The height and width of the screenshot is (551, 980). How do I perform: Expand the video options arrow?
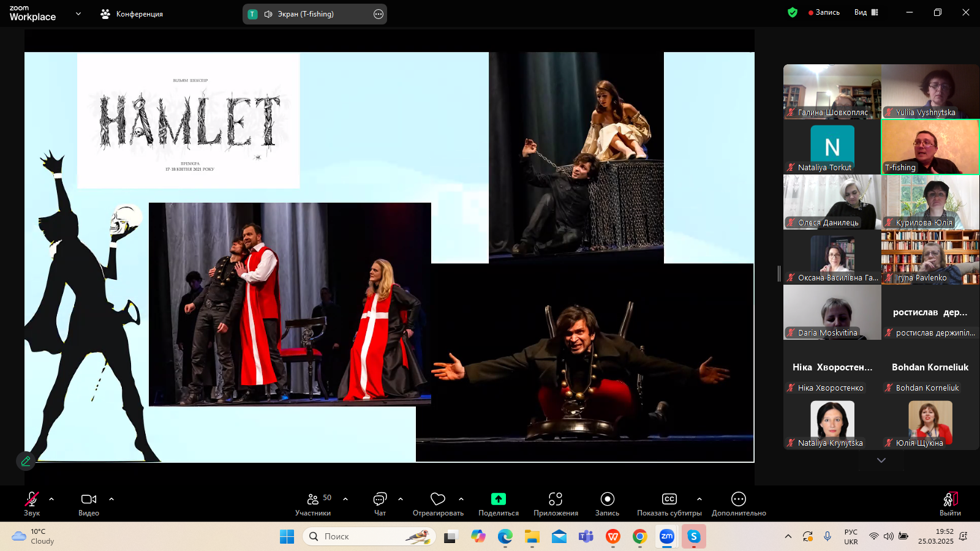coord(111,499)
